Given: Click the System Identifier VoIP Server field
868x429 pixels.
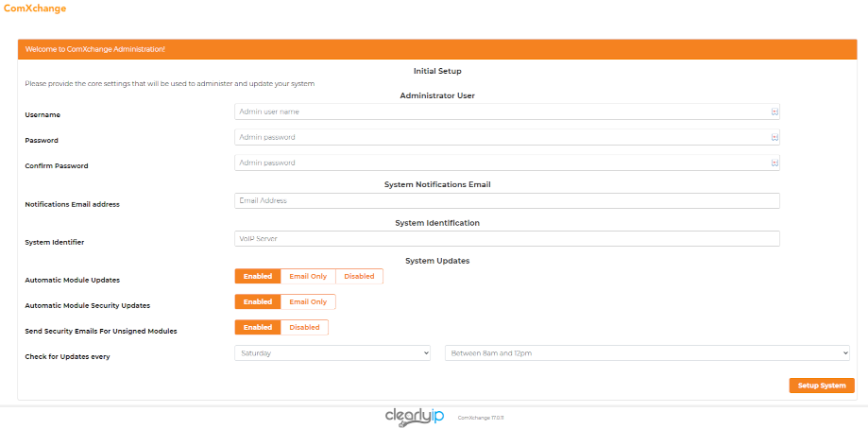Looking at the screenshot, I should [506, 239].
